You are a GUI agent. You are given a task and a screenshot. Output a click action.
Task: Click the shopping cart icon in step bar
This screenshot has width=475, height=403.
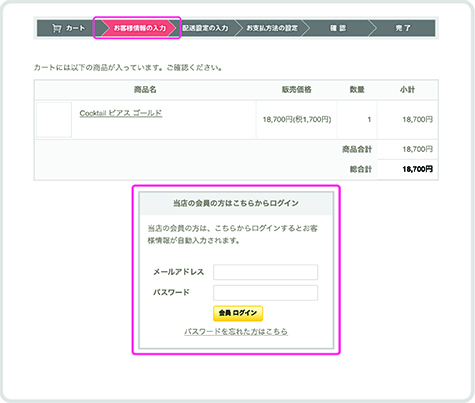click(x=56, y=28)
